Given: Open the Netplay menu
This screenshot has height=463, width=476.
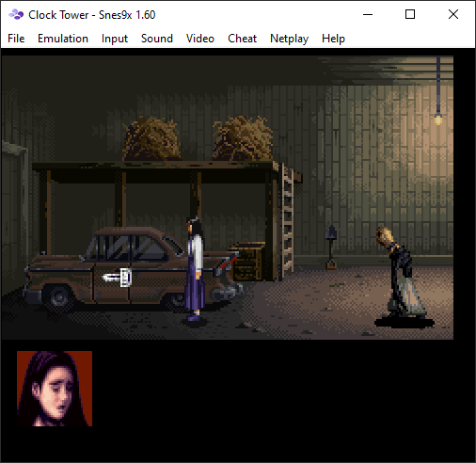Looking at the screenshot, I should coord(289,39).
